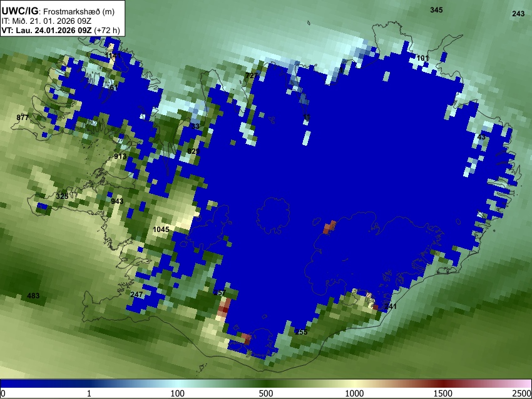Select the map value 43
The image size is (532, 399).
click(x=481, y=138)
